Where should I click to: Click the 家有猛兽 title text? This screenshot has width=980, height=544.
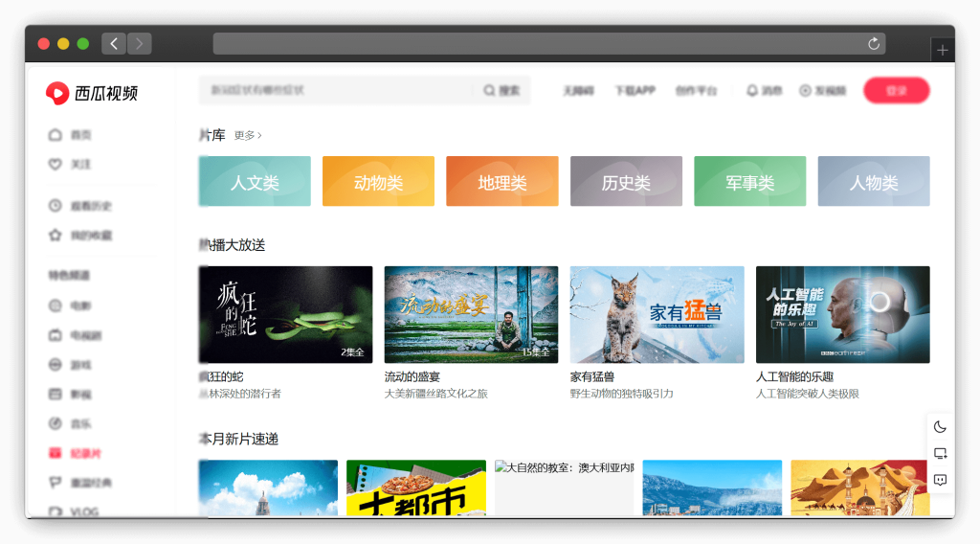pyautogui.click(x=591, y=377)
